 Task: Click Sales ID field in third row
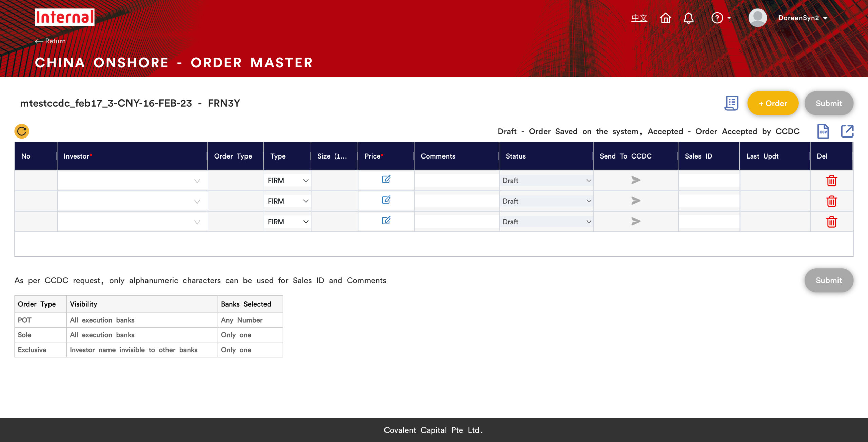[709, 222]
